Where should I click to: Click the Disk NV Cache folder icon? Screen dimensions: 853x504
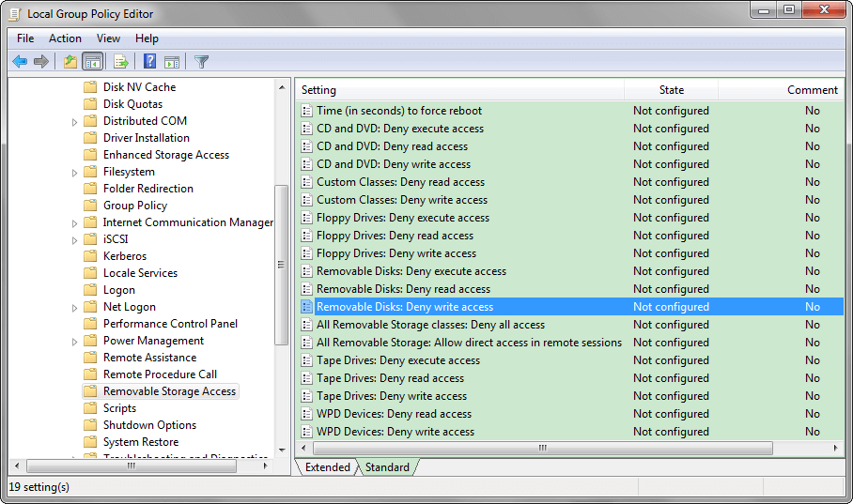[x=90, y=87]
